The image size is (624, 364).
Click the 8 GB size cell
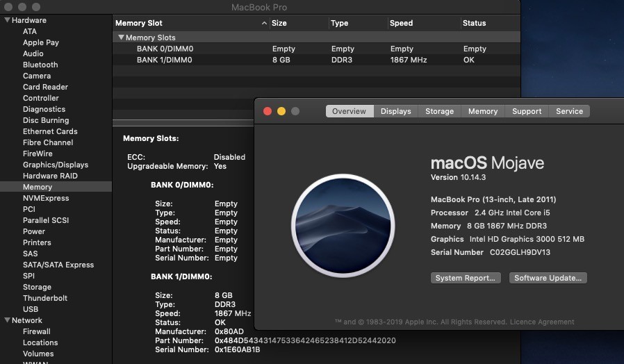(281, 60)
